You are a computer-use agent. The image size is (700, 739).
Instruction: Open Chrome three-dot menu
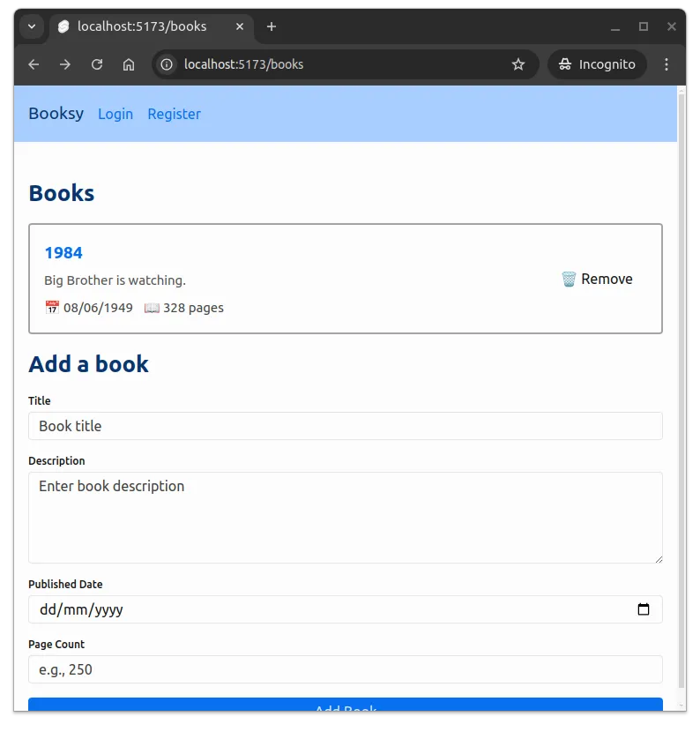666,64
